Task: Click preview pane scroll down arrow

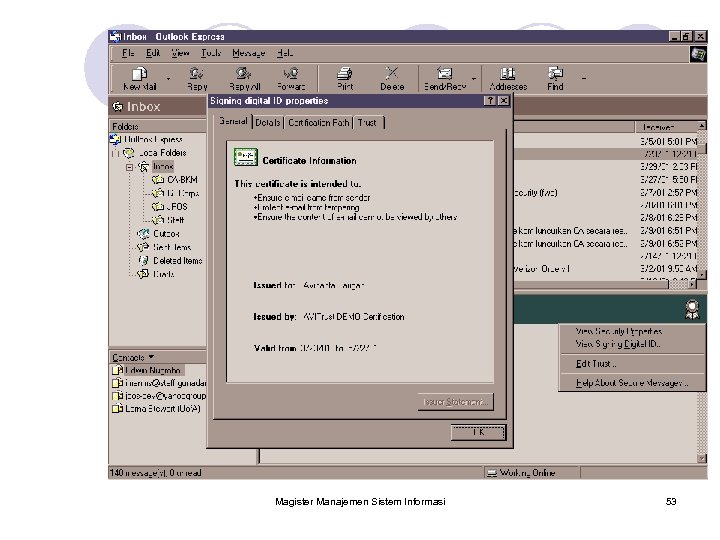Action: click(702, 458)
